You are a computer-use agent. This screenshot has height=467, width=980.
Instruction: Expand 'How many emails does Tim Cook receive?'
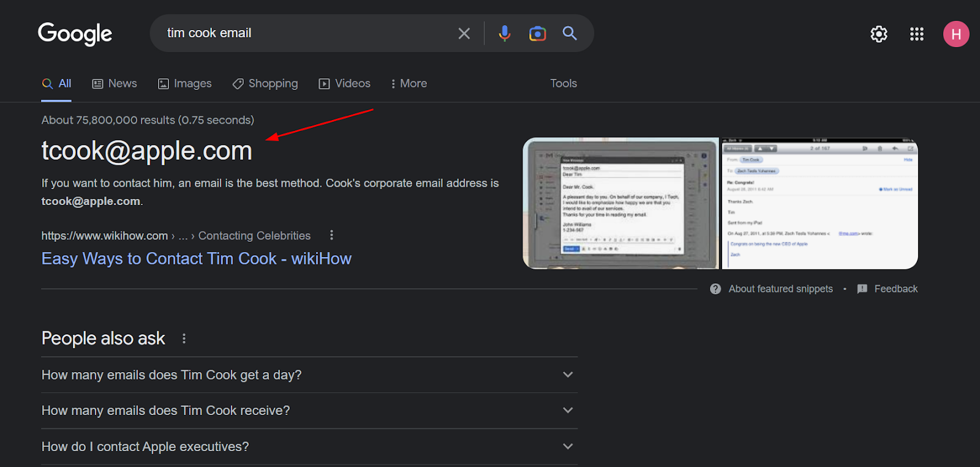(309, 411)
